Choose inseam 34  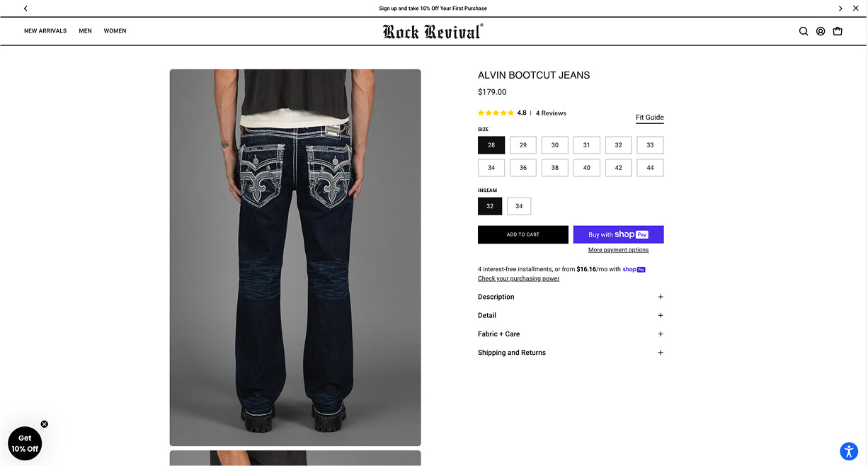(519, 206)
